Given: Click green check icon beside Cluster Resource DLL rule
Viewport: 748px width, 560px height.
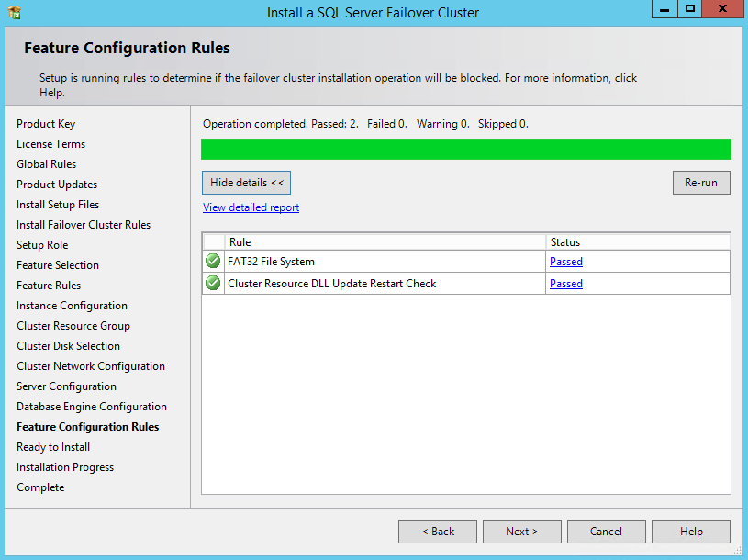Looking at the screenshot, I should pyautogui.click(x=213, y=284).
